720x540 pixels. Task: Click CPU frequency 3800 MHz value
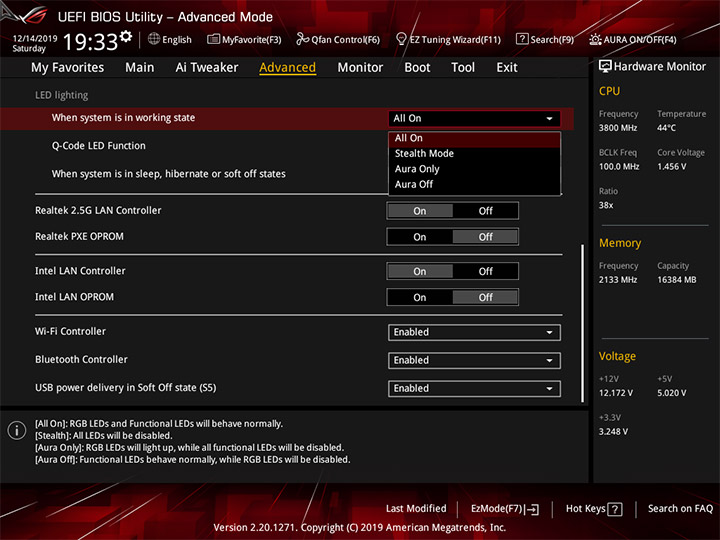click(618, 128)
